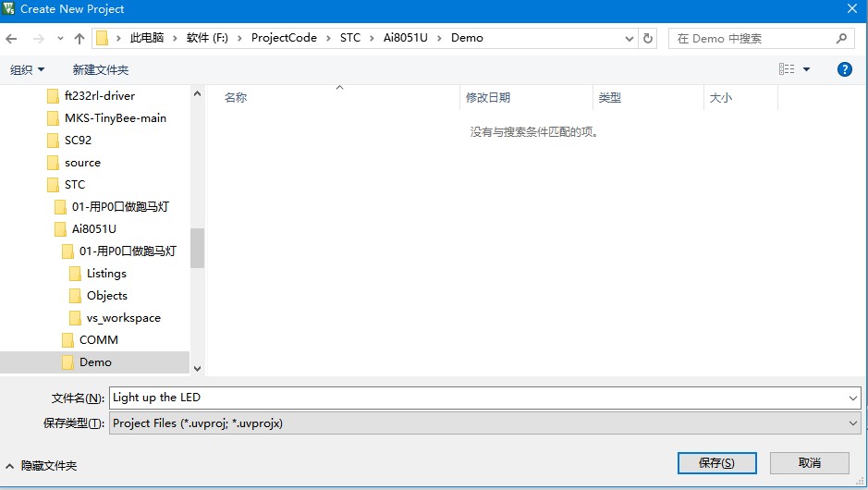This screenshot has height=490, width=868.
Task: Click the SC92 folder icon
Action: [53, 141]
